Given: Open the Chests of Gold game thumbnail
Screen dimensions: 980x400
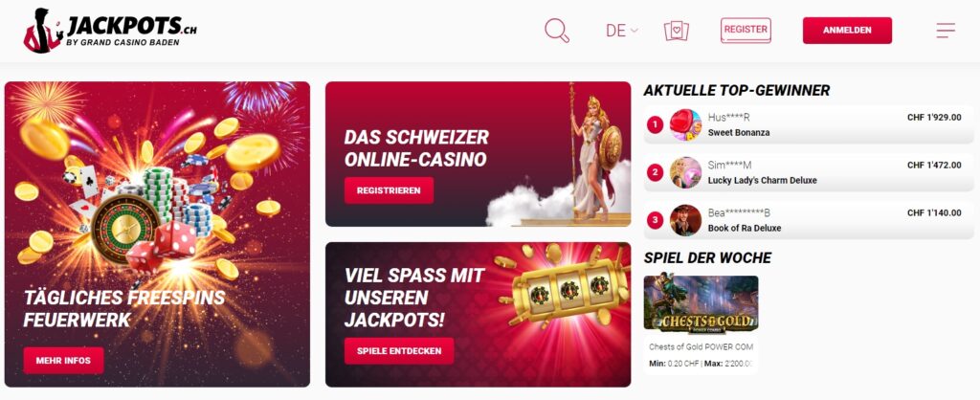Looking at the screenshot, I should (701, 305).
